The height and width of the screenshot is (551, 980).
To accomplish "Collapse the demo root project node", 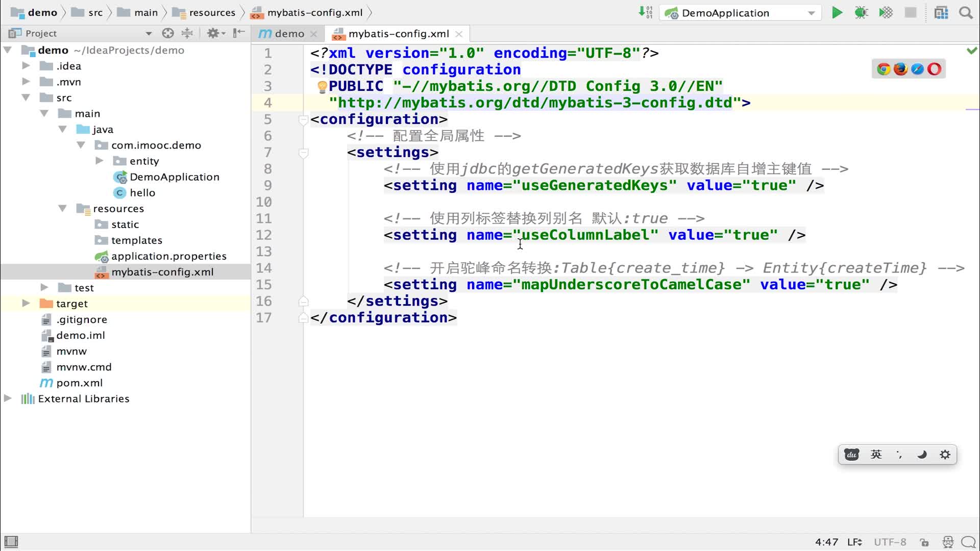I will 8,50.
